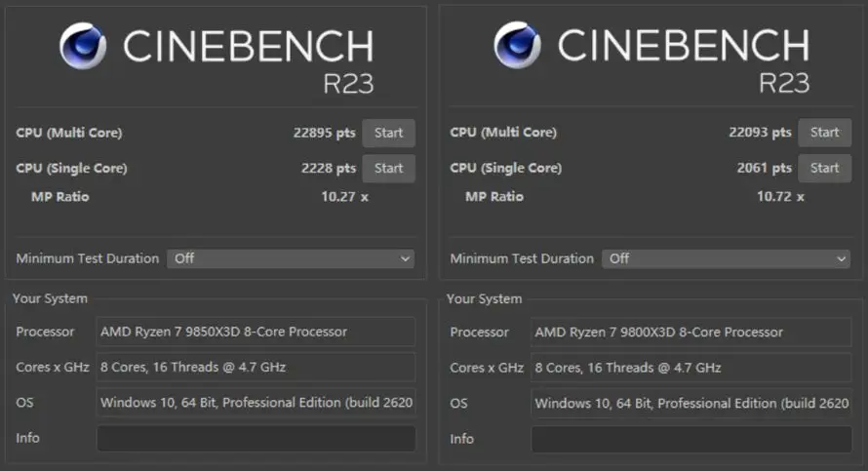868x471 pixels.
Task: Click the Cinebench sphere logo in right panel
Action: pyautogui.click(x=518, y=46)
